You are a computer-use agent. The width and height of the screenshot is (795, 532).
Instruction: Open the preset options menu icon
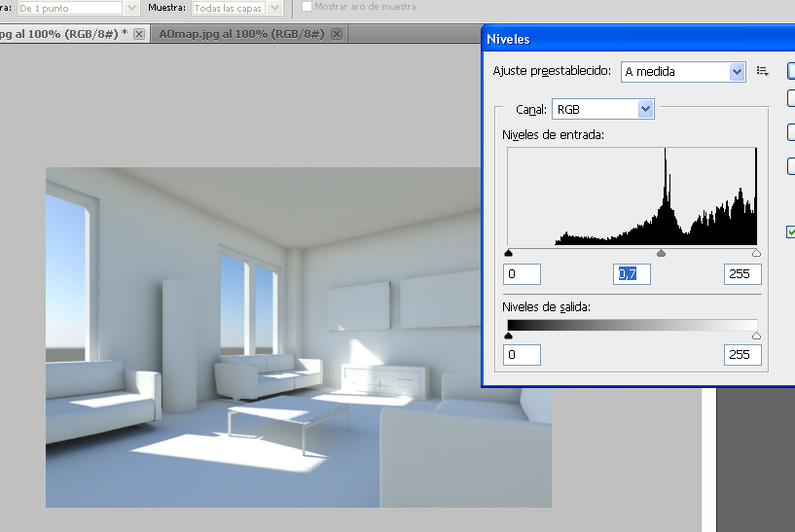click(x=762, y=71)
